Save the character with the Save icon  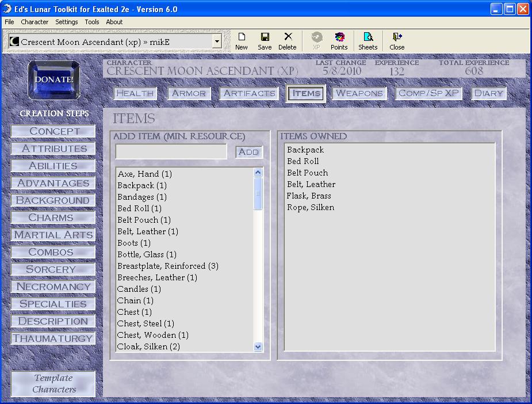(265, 41)
